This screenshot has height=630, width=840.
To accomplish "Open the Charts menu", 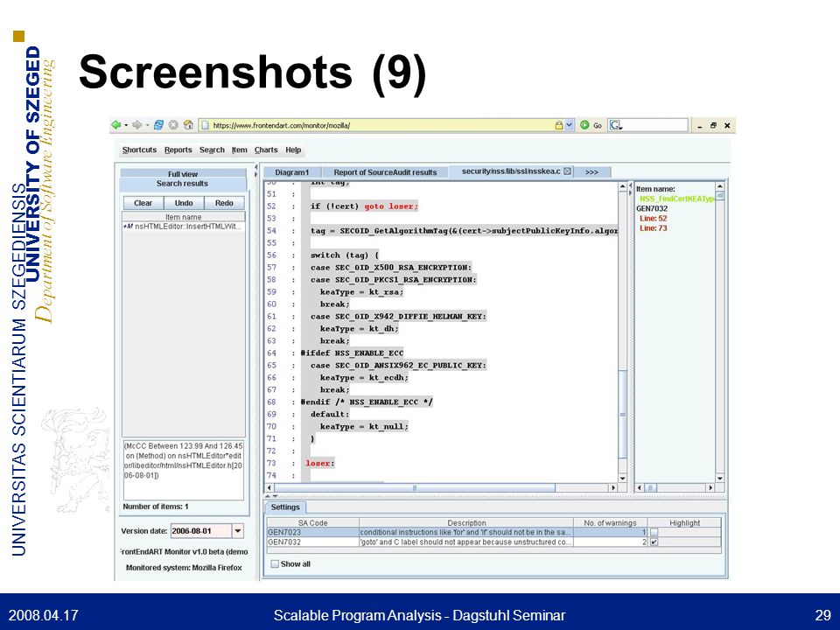I will [266, 150].
